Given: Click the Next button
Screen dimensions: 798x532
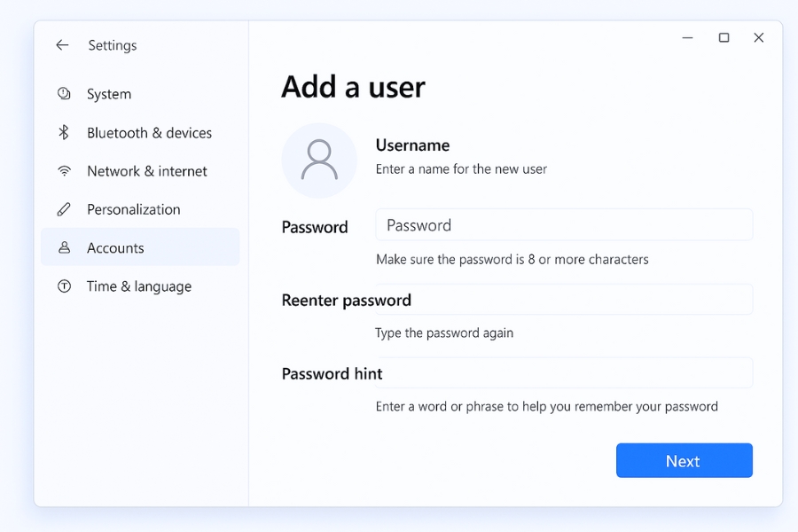Looking at the screenshot, I should pyautogui.click(x=683, y=460).
